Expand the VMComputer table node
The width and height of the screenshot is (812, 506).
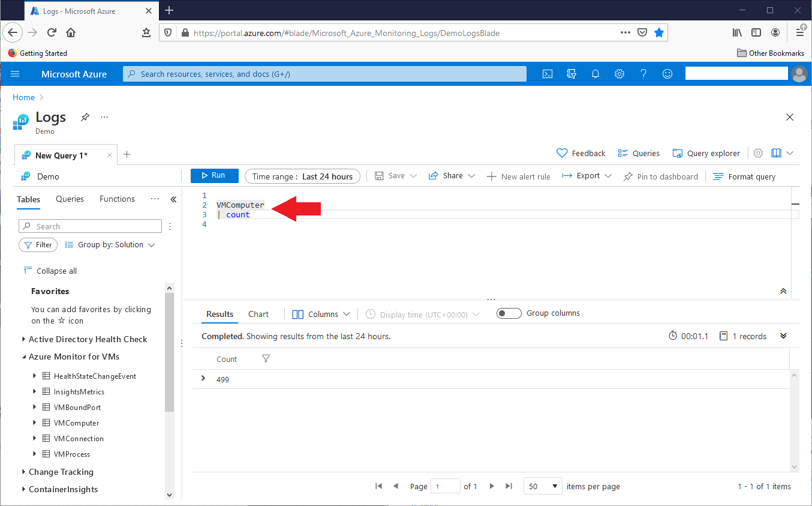[35, 423]
